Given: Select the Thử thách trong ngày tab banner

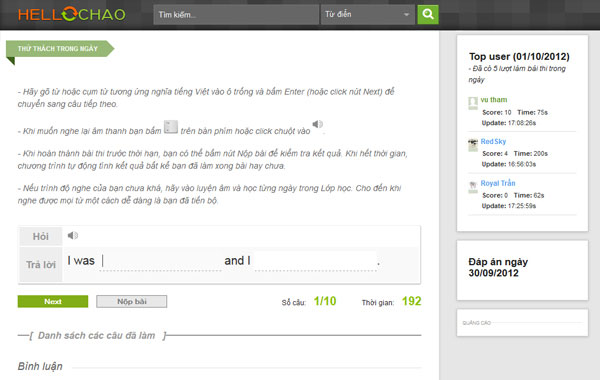Looking at the screenshot, I should pos(58,49).
